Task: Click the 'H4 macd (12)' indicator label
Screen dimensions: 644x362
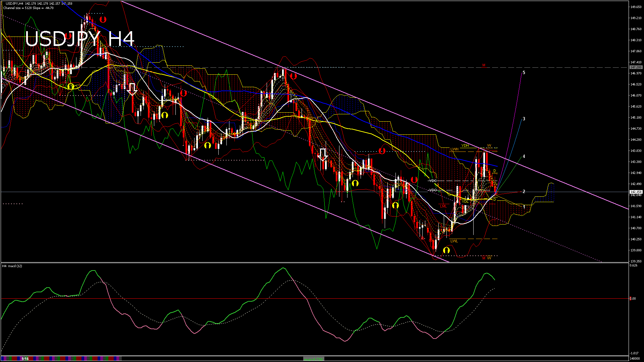Action: (12, 266)
